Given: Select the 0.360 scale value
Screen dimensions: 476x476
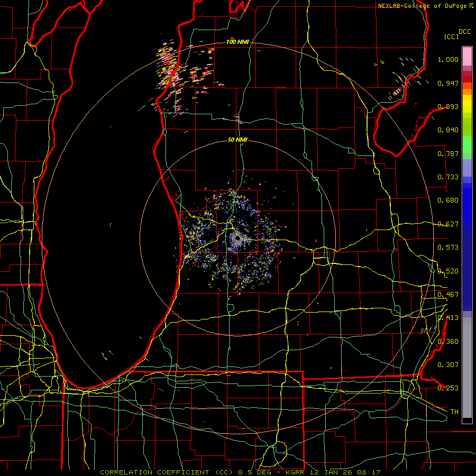Looking at the screenshot, I should point(448,342).
